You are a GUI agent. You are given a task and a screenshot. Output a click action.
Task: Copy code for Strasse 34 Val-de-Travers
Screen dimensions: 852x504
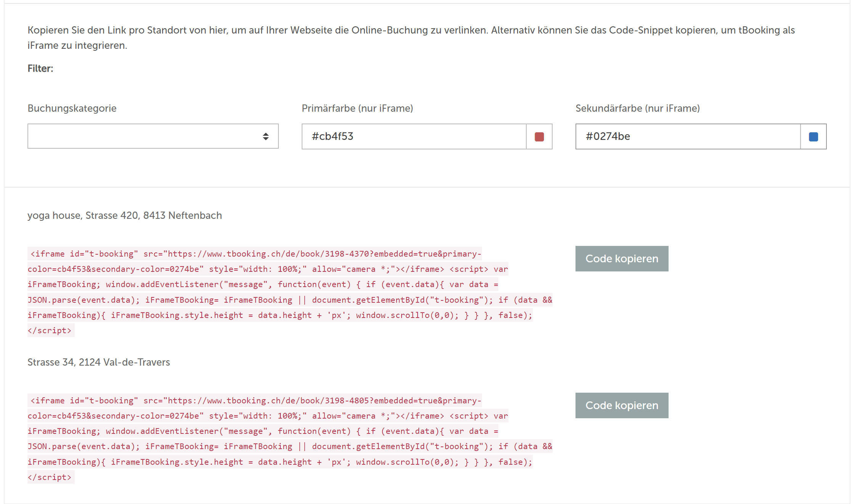tap(622, 405)
